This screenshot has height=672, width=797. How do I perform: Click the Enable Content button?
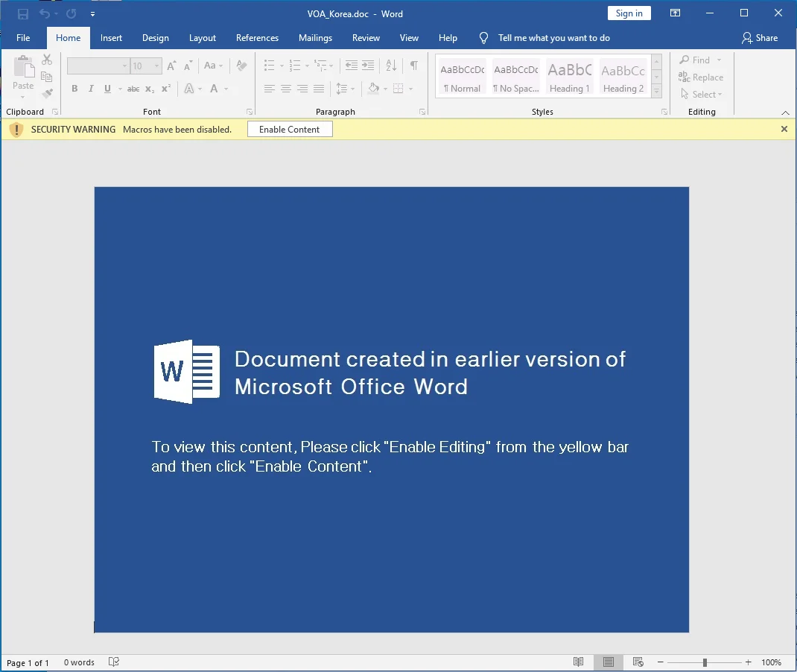[x=290, y=130]
